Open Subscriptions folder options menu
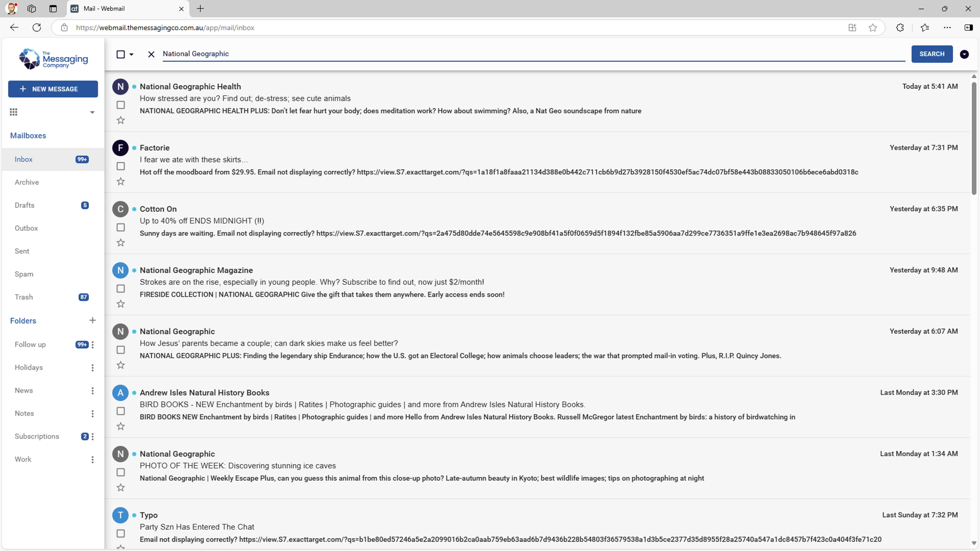The width and height of the screenshot is (980, 551). tap(92, 437)
